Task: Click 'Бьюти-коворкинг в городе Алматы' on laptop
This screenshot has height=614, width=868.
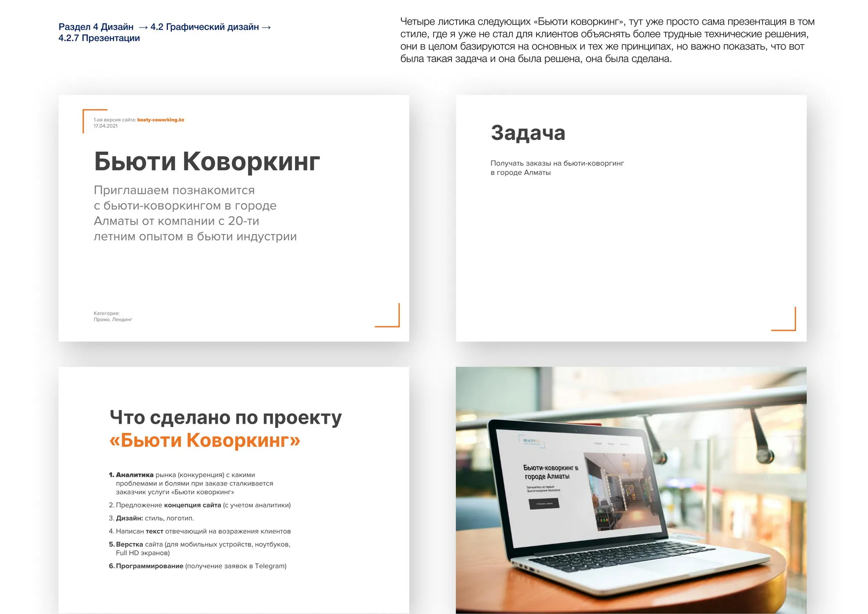Action: coord(550,472)
